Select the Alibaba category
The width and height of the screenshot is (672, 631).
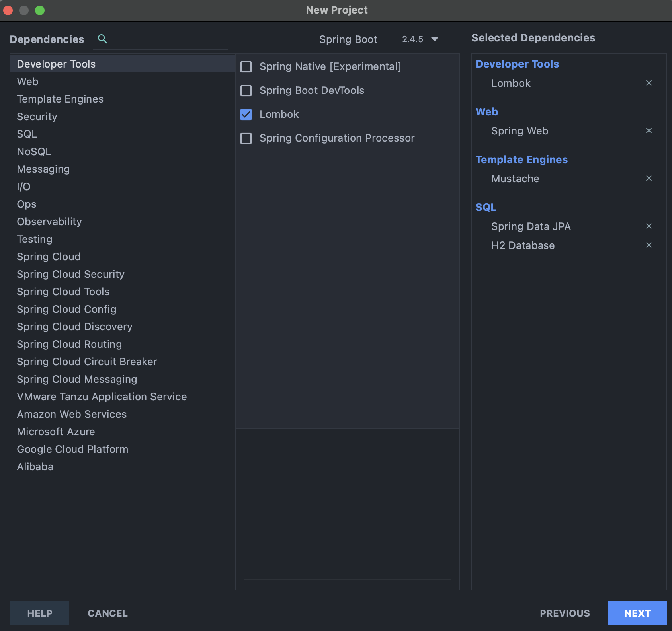tap(123, 467)
